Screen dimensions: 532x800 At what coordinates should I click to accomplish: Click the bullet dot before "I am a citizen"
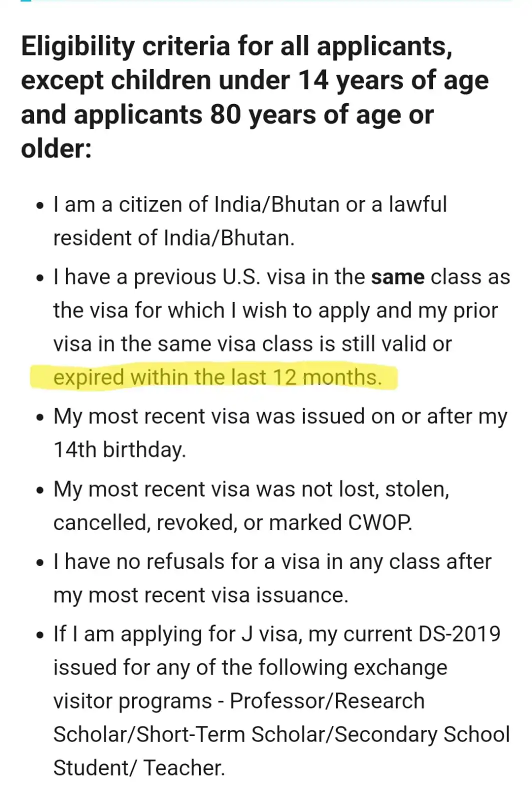click(40, 206)
